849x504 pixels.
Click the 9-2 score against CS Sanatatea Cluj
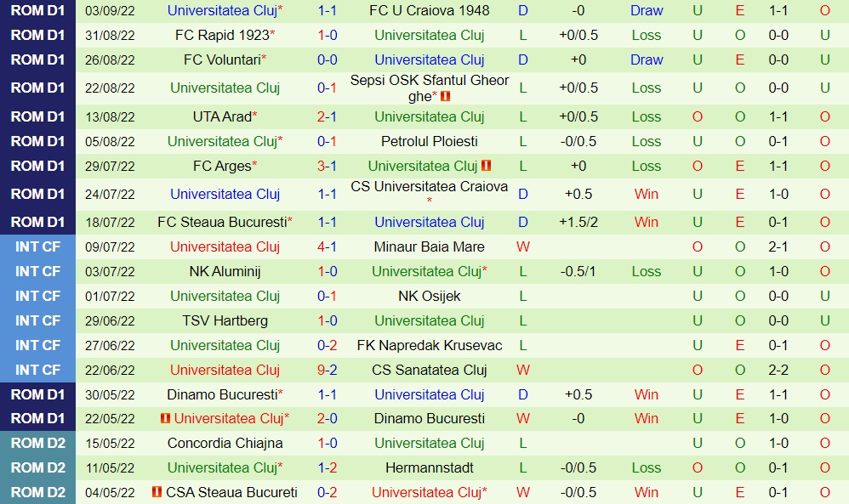pyautogui.click(x=328, y=370)
